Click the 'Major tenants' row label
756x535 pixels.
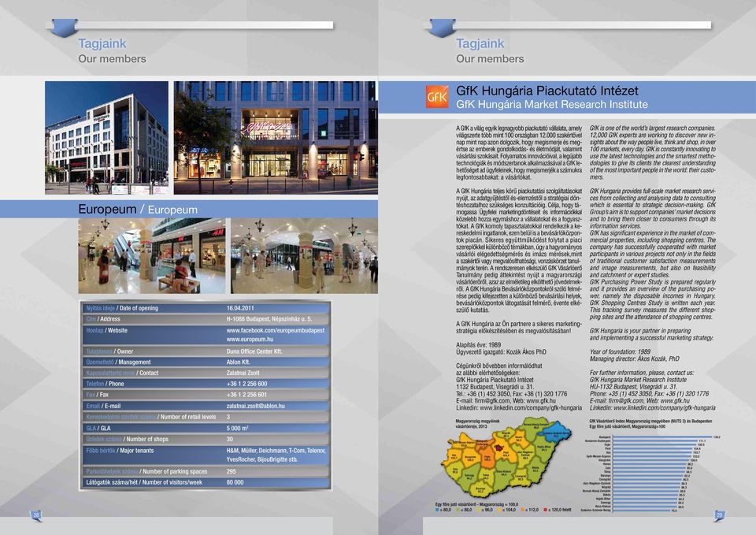[120, 451]
